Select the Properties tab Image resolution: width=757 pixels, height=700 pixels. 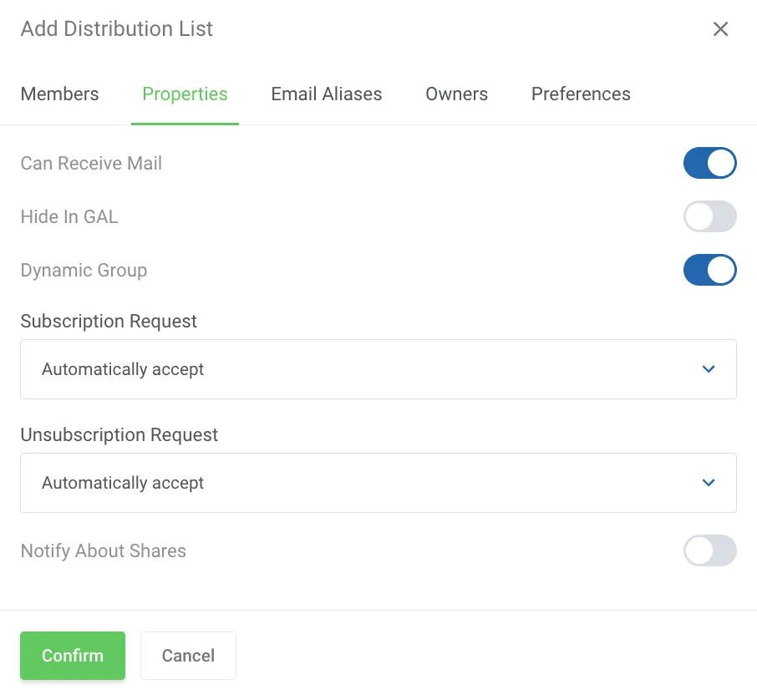(x=185, y=94)
